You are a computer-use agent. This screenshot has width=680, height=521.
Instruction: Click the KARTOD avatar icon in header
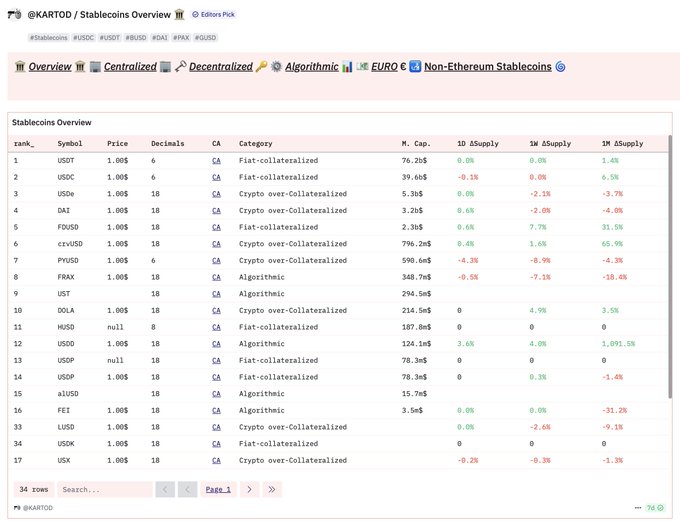pyautogui.click(x=14, y=15)
